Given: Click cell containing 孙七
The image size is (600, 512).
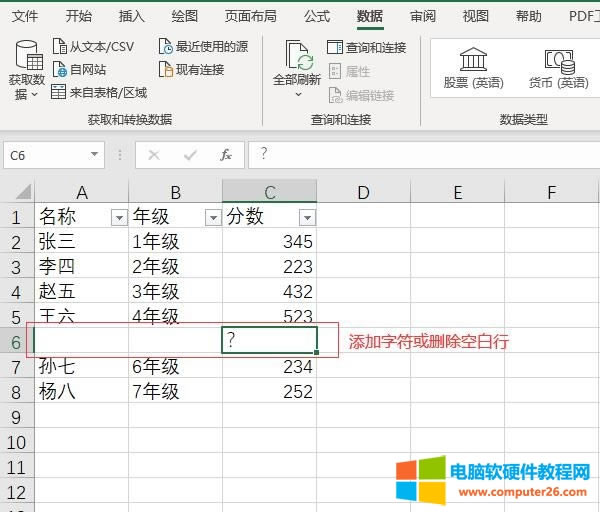Looking at the screenshot, I should click(82, 366).
